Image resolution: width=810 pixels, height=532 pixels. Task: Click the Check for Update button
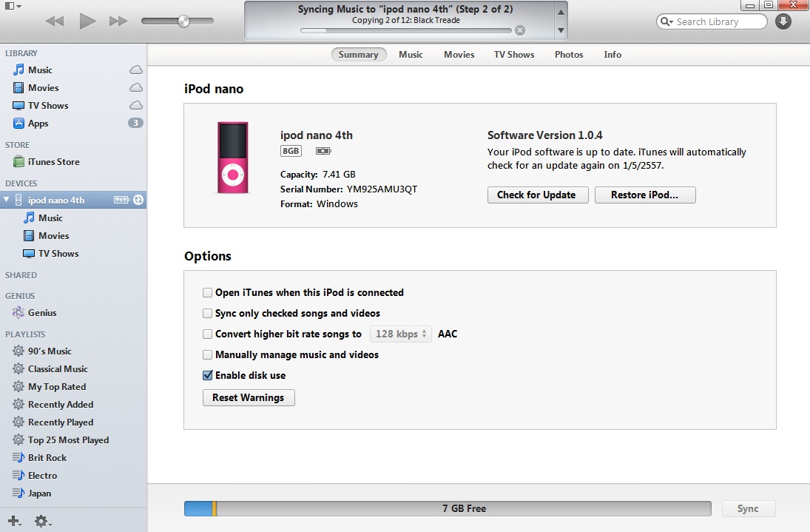point(538,195)
